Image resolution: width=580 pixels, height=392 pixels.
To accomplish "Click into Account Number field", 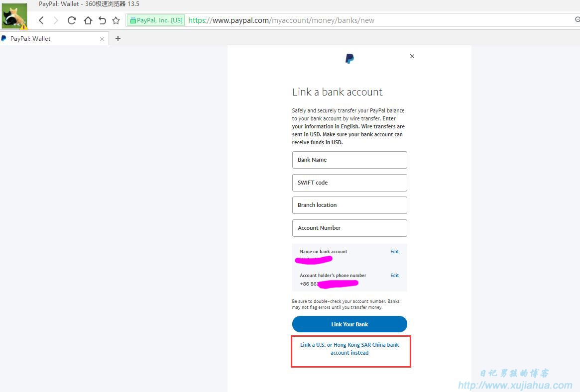I will [349, 228].
